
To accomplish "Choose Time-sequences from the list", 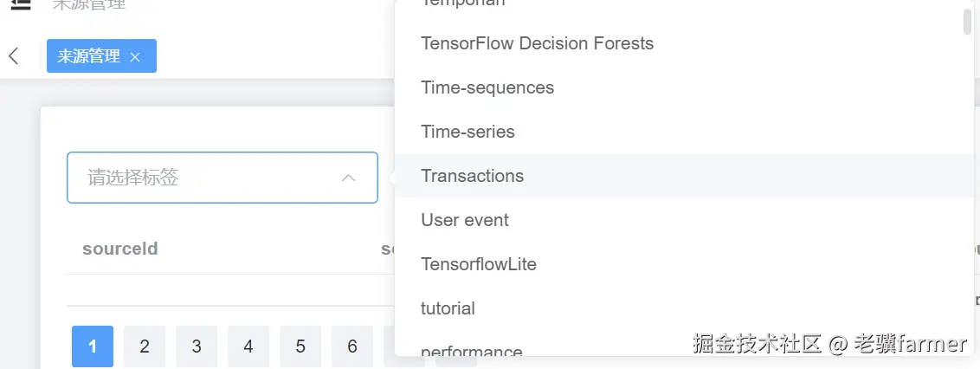I will 487,87.
